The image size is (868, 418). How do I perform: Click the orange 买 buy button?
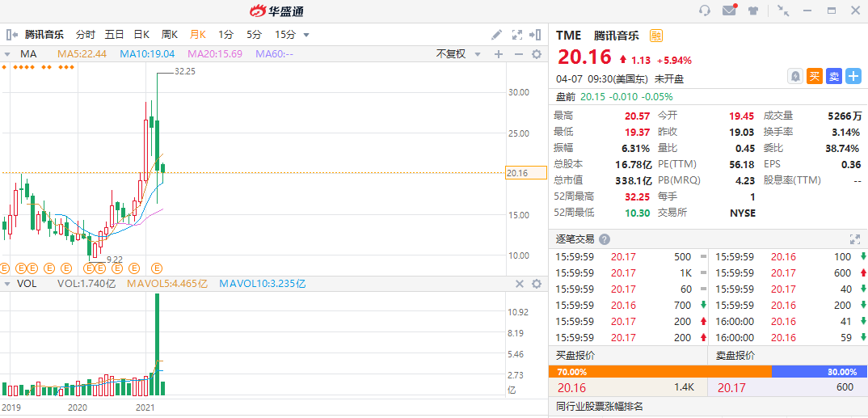point(815,76)
